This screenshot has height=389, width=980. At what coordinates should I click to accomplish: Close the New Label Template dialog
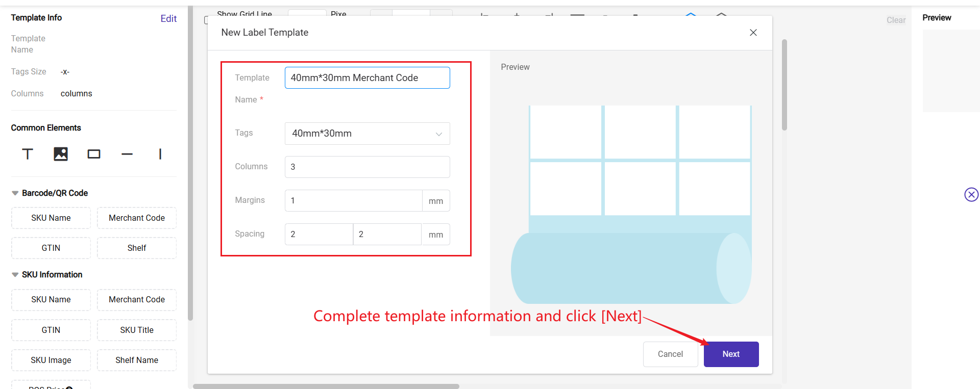pos(753,33)
